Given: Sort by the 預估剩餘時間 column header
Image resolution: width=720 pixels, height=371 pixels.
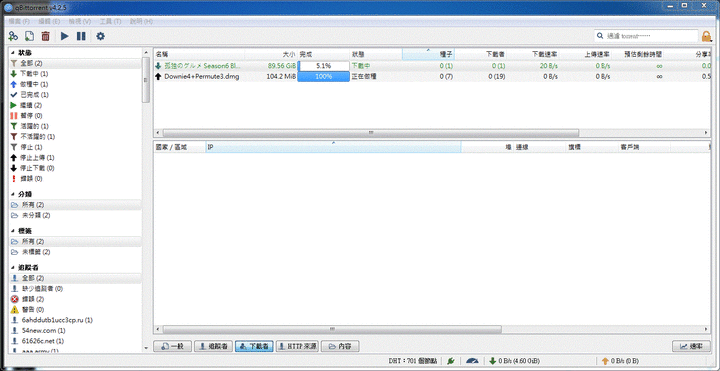Looking at the screenshot, I should (638, 54).
